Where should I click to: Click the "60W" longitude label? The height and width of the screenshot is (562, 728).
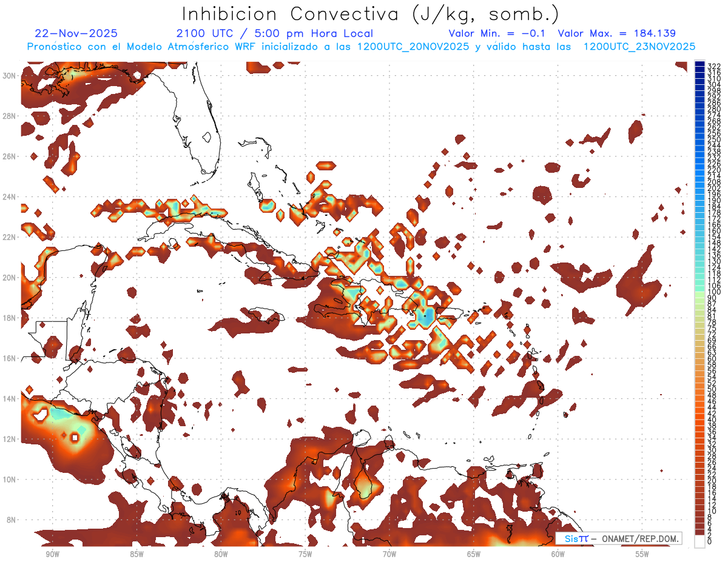(558, 554)
